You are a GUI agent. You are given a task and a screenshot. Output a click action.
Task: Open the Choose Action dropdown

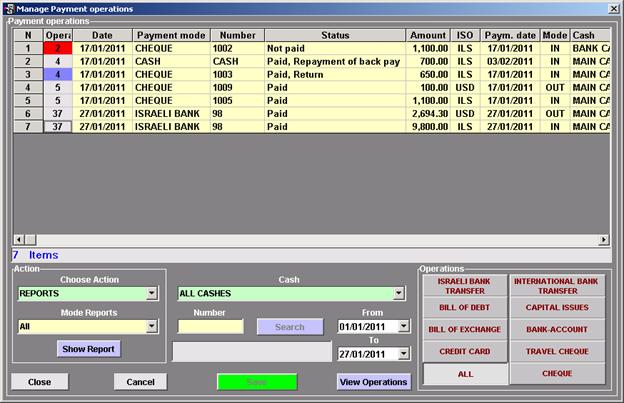pyautogui.click(x=152, y=294)
